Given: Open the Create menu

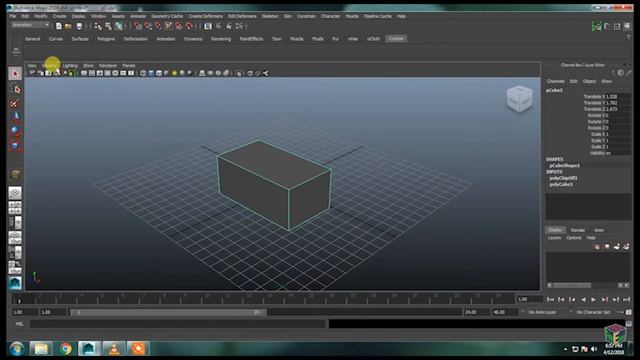Looking at the screenshot, I should click(x=59, y=16).
